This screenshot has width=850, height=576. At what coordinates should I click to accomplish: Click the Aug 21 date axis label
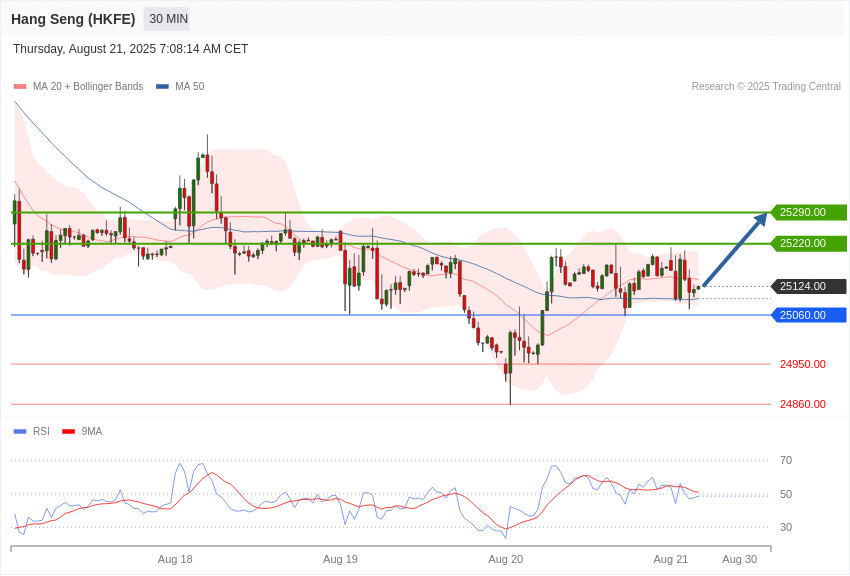(x=671, y=560)
